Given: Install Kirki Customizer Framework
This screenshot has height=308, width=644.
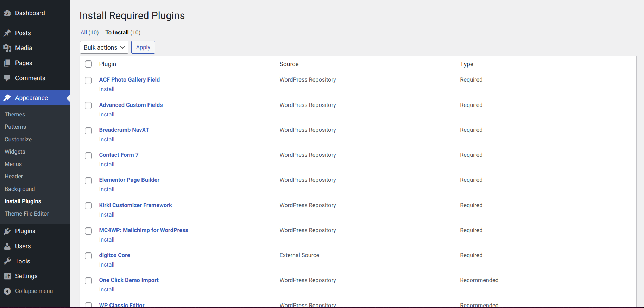Looking at the screenshot, I should 107,215.
